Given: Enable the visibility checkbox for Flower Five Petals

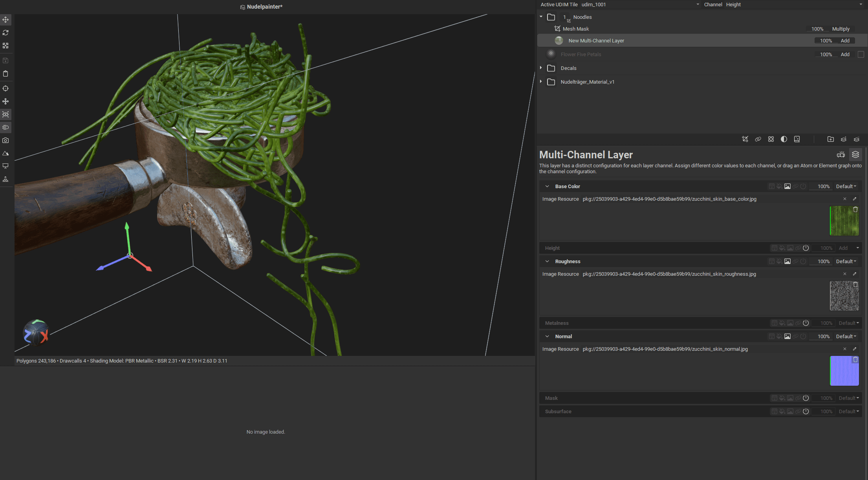Looking at the screenshot, I should (862, 54).
